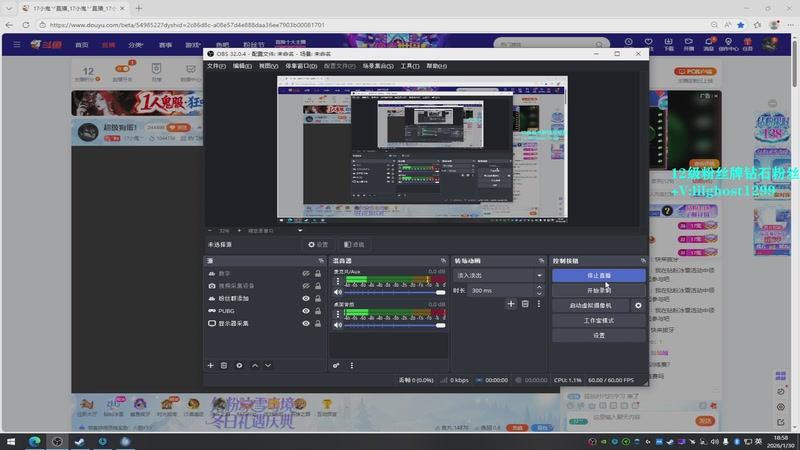Open settings from controls panel
Viewport: 800px width, 450px height.
coord(598,336)
